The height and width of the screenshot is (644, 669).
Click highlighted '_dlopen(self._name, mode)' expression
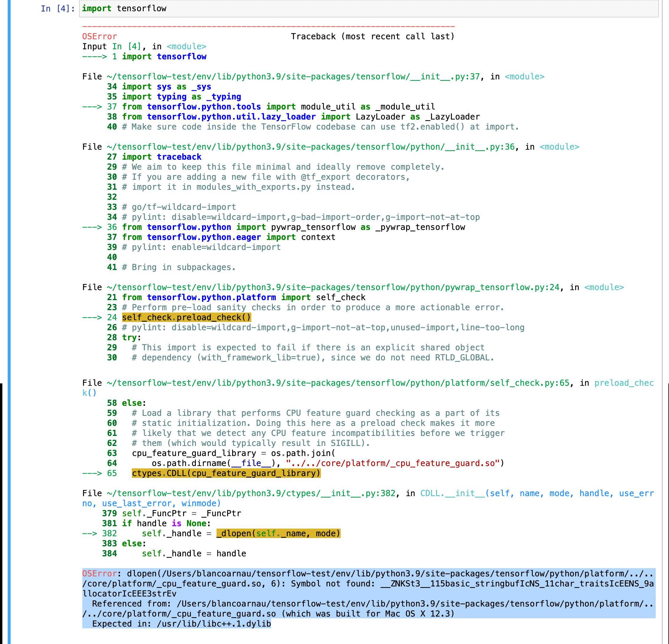[278, 533]
